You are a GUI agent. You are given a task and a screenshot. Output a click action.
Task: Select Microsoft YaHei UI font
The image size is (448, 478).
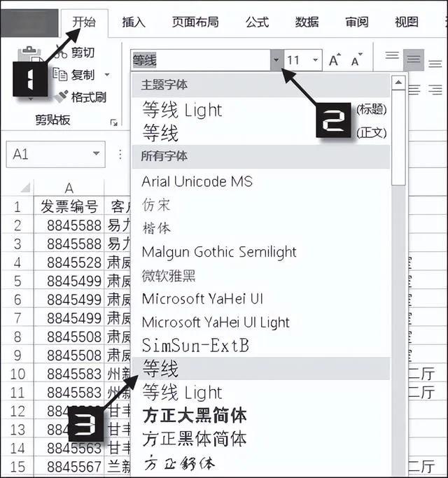pos(260,299)
